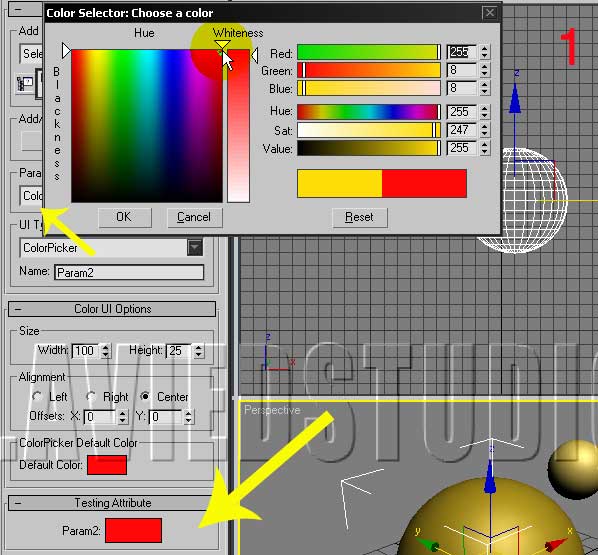Screen dimensions: 598x555
Task: Open the Default Color red swatch
Action: click(x=107, y=465)
